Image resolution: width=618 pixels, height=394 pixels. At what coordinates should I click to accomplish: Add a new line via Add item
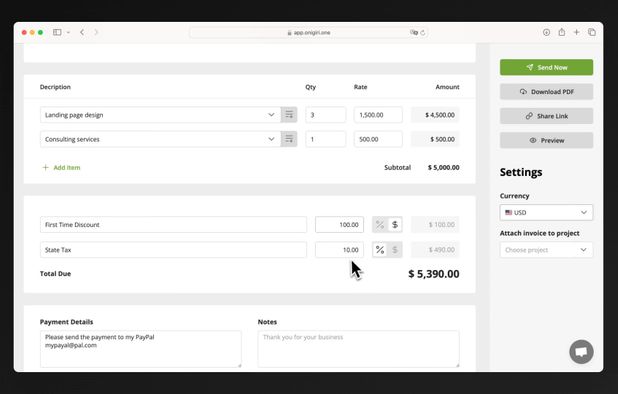[61, 167]
